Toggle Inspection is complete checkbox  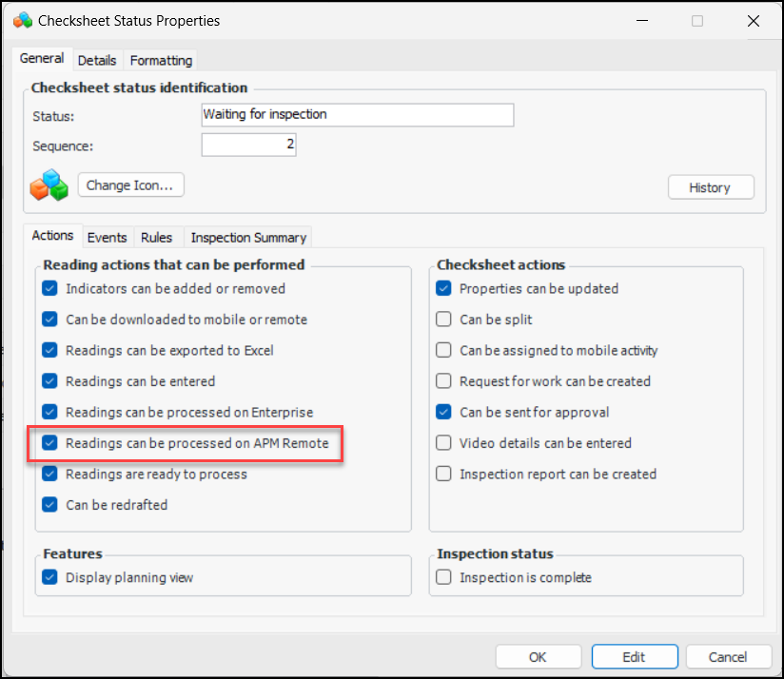[443, 577]
